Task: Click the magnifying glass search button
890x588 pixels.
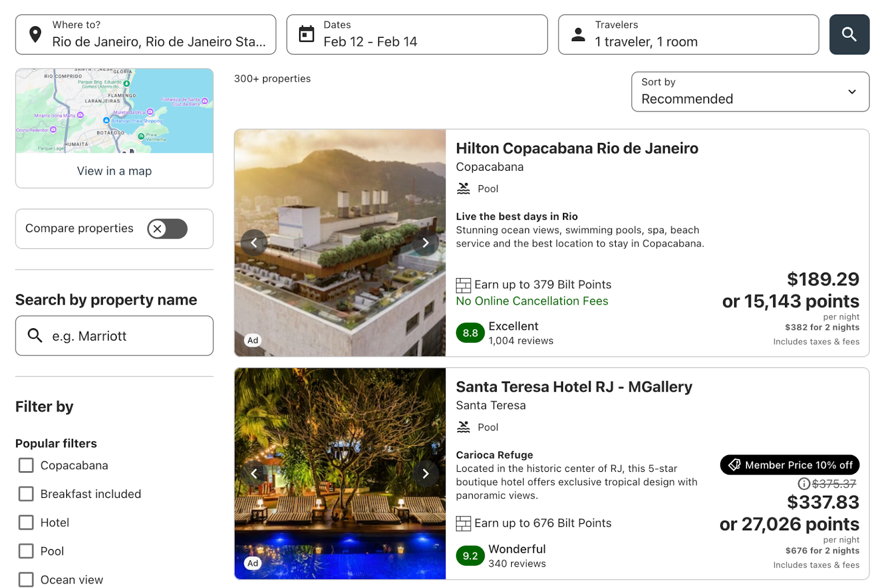Action: point(849,34)
